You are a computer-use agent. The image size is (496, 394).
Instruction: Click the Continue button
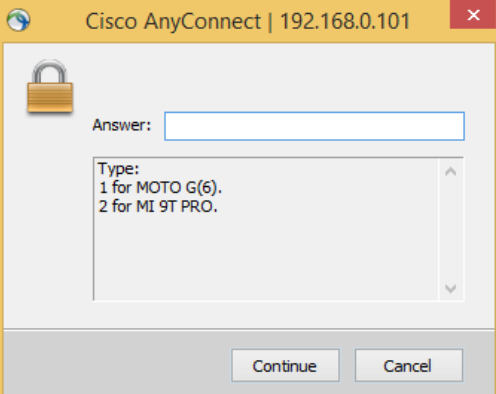pyautogui.click(x=285, y=365)
